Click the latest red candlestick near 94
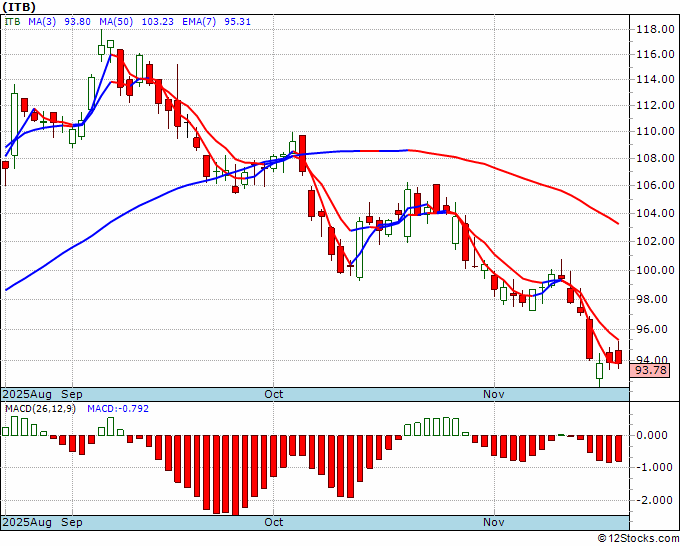680x546 pixels. coord(618,357)
